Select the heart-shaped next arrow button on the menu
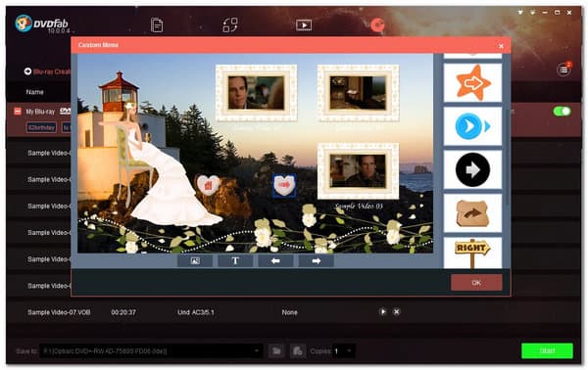The height and width of the screenshot is (370, 588). [x=284, y=185]
